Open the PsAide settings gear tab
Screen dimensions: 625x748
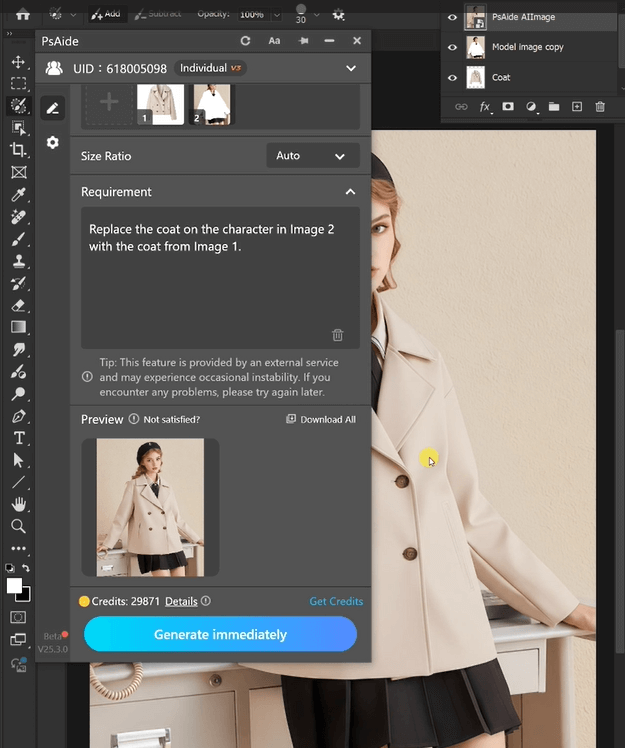tap(52, 142)
